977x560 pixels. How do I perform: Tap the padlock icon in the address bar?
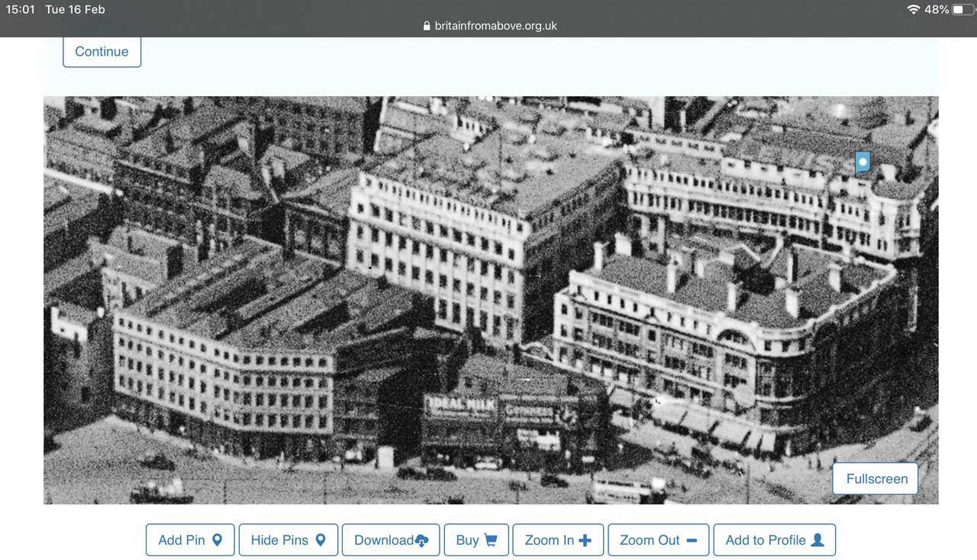427,25
